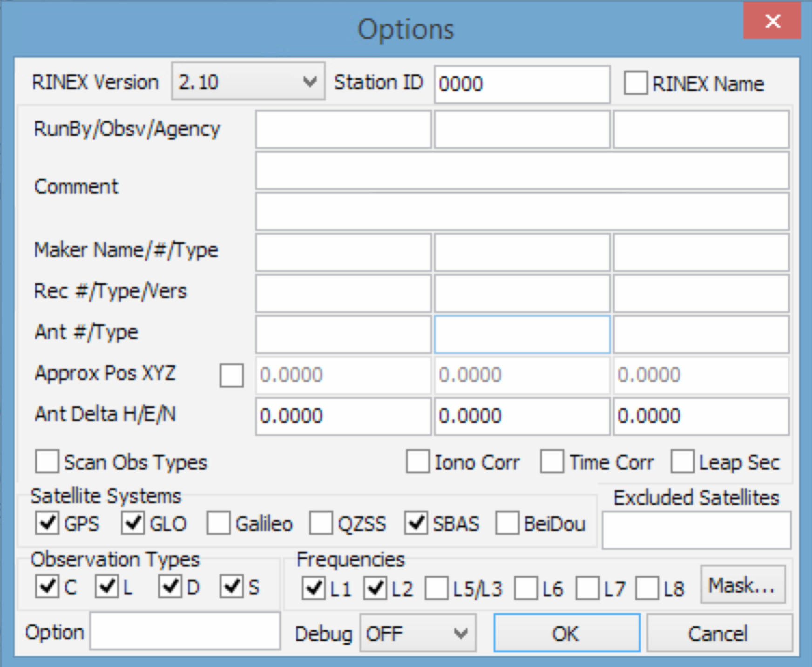The width and height of the screenshot is (812, 667).
Task: Uncheck the GLO satellite system
Action: coord(133,523)
